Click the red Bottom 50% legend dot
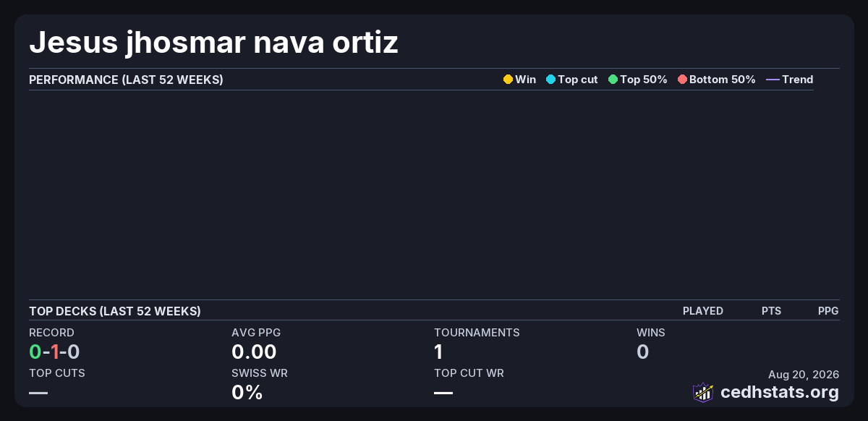 pos(682,80)
